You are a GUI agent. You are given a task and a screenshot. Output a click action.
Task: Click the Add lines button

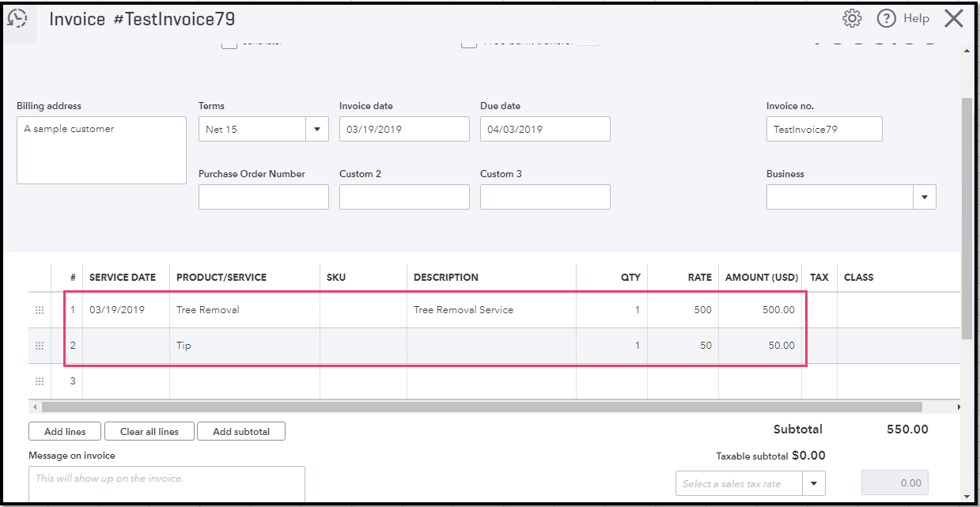(x=65, y=431)
